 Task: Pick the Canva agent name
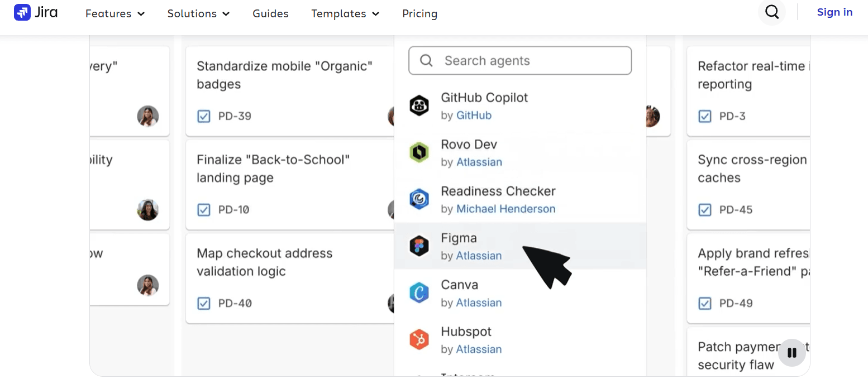(460, 285)
